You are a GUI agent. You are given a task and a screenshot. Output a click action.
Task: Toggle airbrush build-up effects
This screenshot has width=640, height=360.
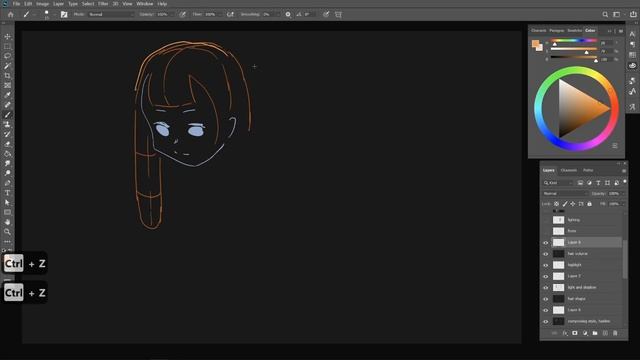click(x=230, y=14)
